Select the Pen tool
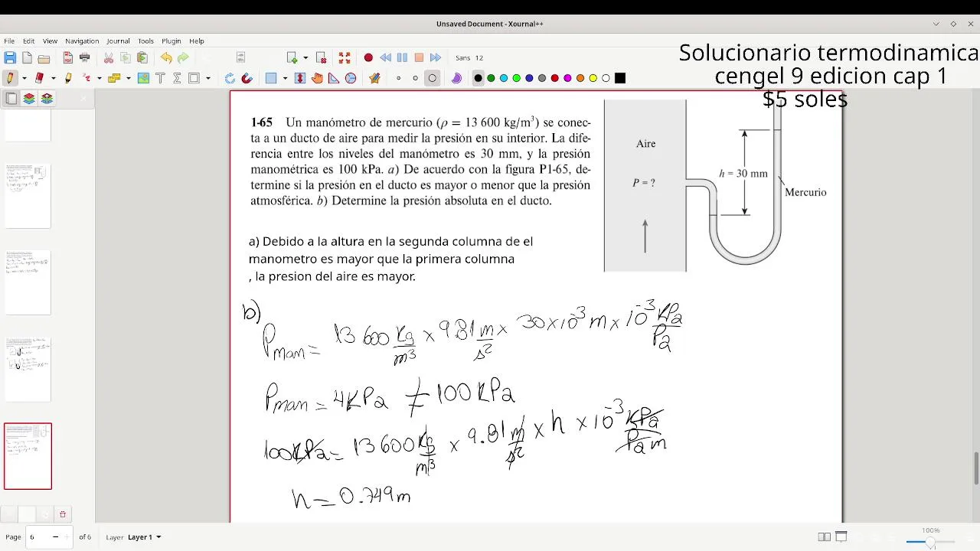The width and height of the screenshot is (980, 551). tap(10, 78)
